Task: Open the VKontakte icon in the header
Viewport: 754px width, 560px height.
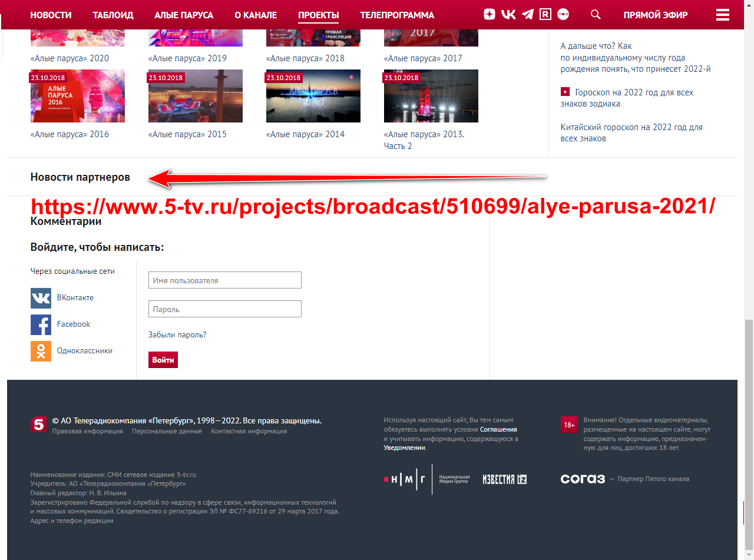Action: click(508, 14)
